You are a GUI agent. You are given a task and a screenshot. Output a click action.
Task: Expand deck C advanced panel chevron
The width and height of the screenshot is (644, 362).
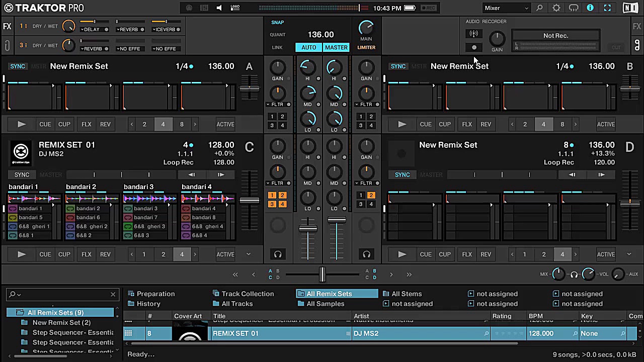tap(248, 254)
